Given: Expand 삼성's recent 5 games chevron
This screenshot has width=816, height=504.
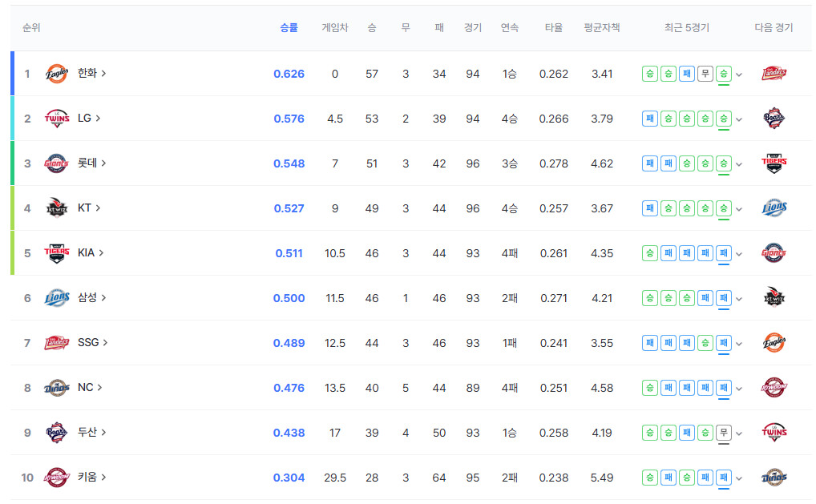Looking at the screenshot, I should [739, 299].
